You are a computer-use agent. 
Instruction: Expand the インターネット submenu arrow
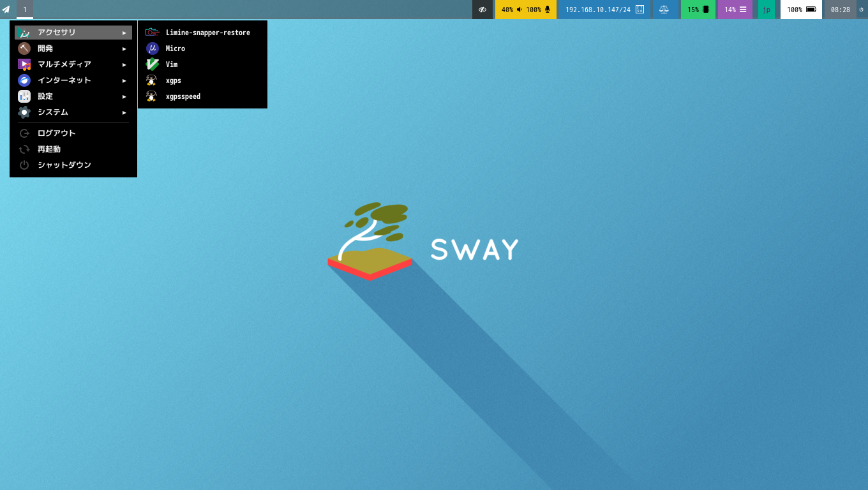click(x=124, y=80)
